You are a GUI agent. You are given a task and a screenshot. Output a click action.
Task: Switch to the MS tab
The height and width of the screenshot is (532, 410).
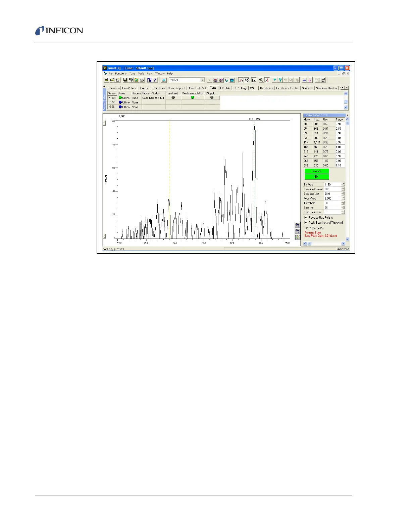pos(252,88)
